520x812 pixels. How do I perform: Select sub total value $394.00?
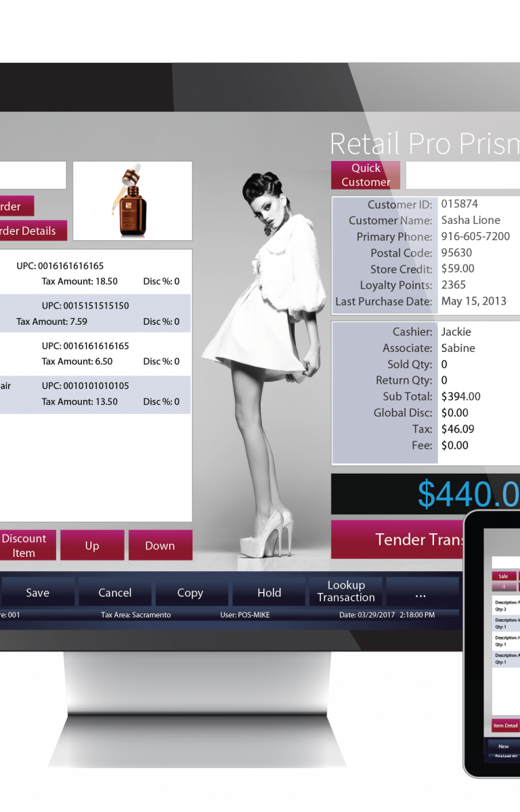tap(461, 397)
